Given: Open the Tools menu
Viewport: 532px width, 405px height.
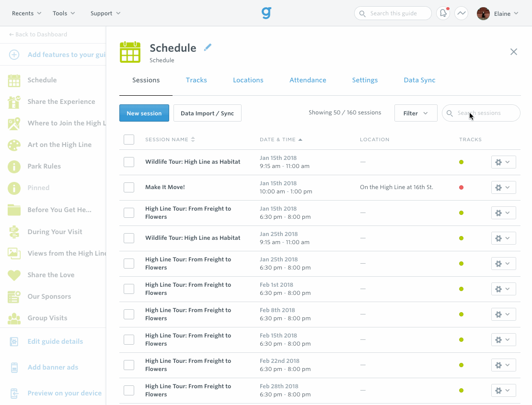Looking at the screenshot, I should coord(63,13).
